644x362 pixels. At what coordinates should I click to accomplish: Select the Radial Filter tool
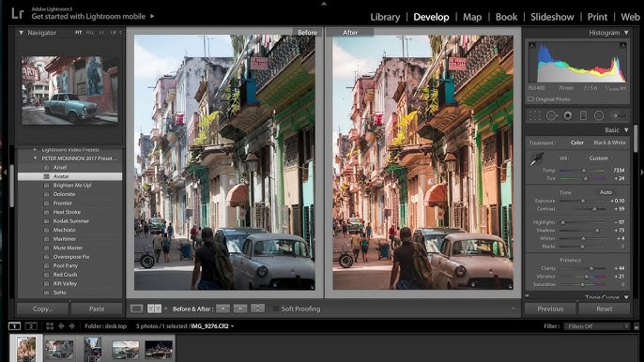click(x=599, y=115)
